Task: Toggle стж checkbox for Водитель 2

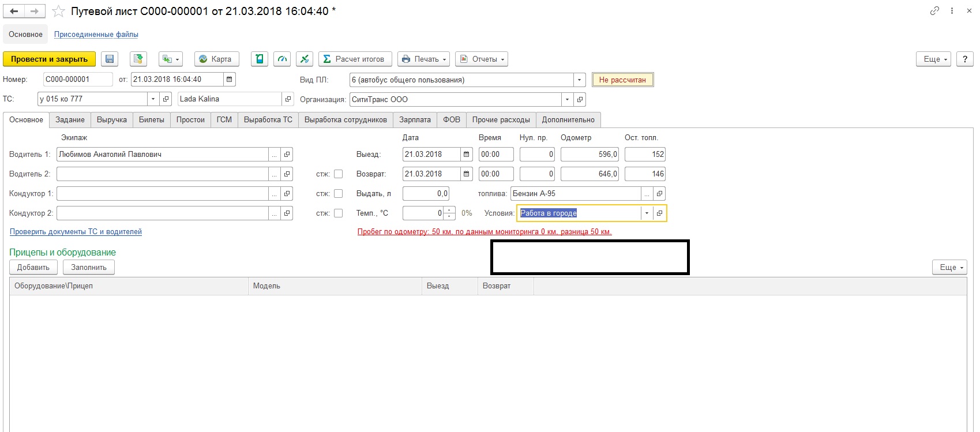Action: click(x=339, y=174)
